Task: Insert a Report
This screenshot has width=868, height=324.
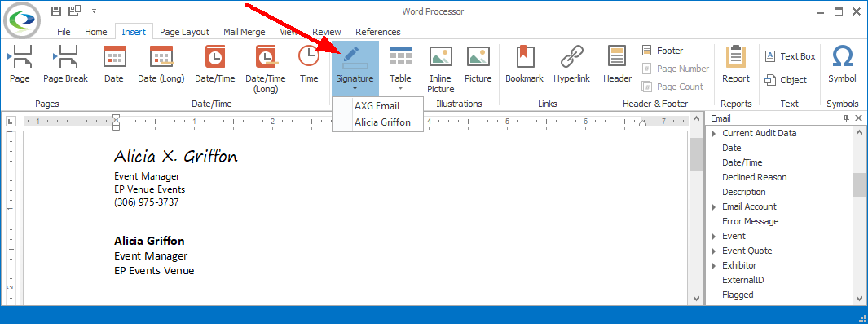Action: point(736,64)
